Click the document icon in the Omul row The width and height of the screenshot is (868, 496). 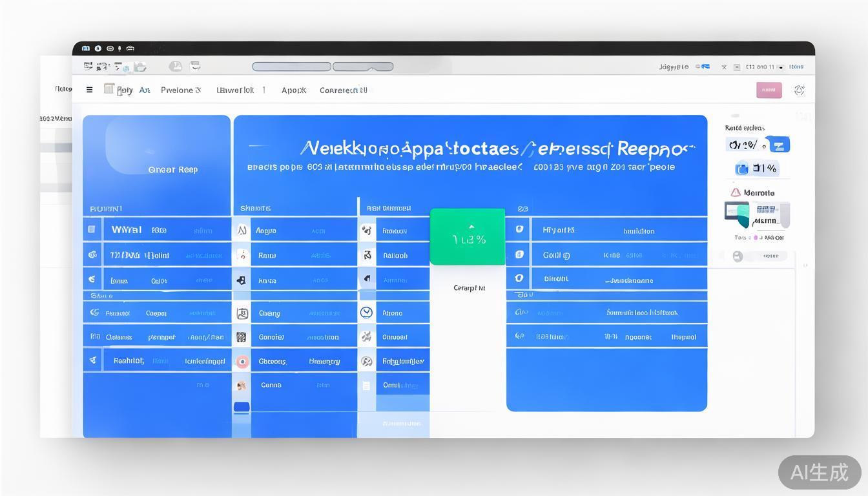366,386
